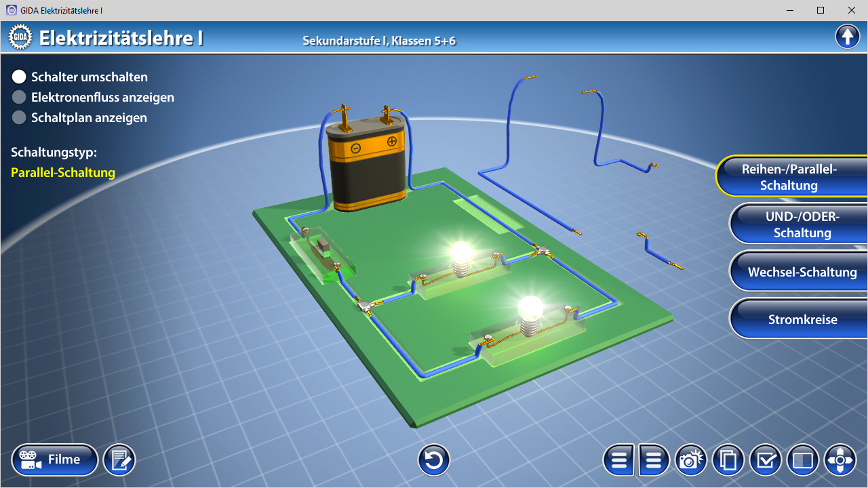Image resolution: width=868 pixels, height=488 pixels.
Task: Click the GIDA gear logo
Action: point(20,37)
